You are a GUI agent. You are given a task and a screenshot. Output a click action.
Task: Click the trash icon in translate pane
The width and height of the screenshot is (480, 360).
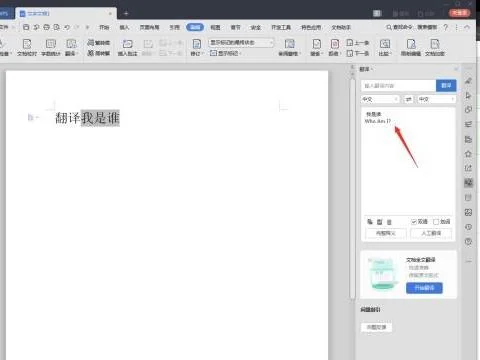click(x=389, y=222)
